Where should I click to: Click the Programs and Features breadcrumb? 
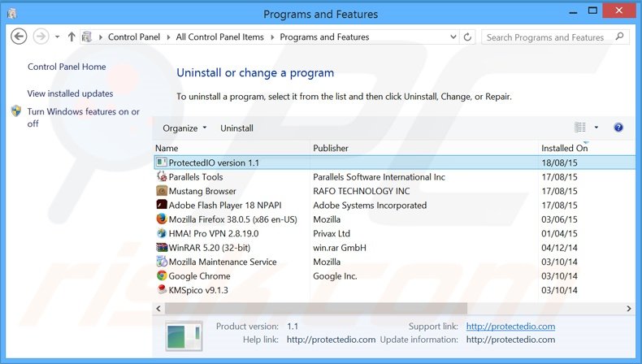tap(324, 37)
